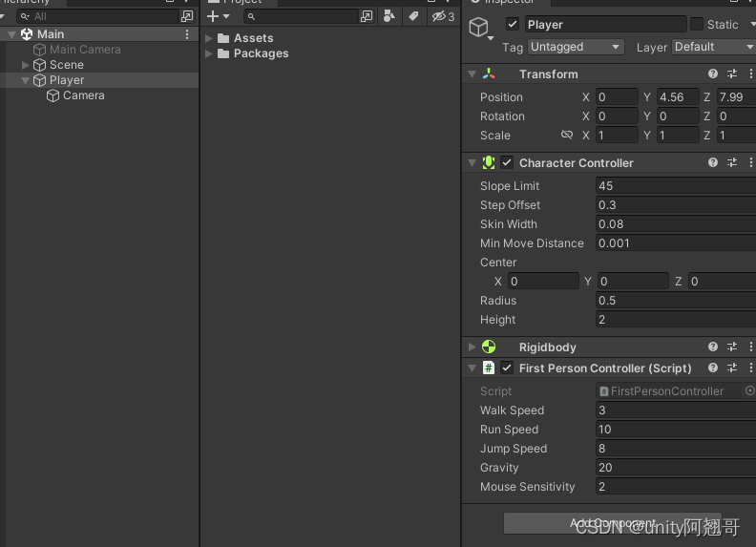The image size is (756, 547).
Task: Click the Project create plus button
Action: point(213,16)
